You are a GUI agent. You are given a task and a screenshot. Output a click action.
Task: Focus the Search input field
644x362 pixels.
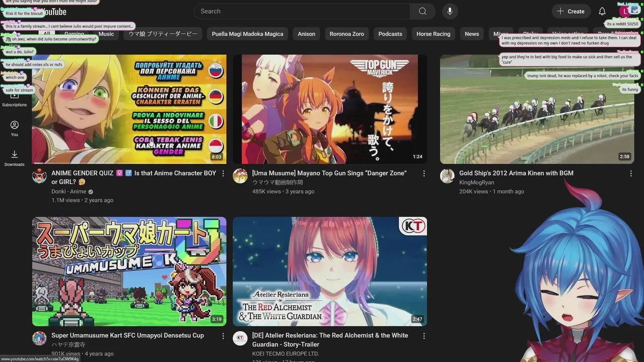pyautogui.click(x=302, y=11)
